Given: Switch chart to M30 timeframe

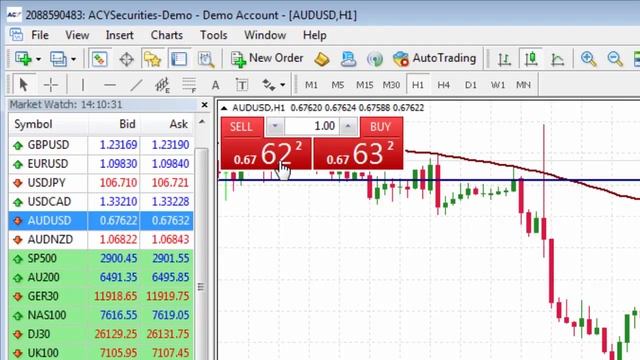Looking at the screenshot, I should [x=391, y=85].
